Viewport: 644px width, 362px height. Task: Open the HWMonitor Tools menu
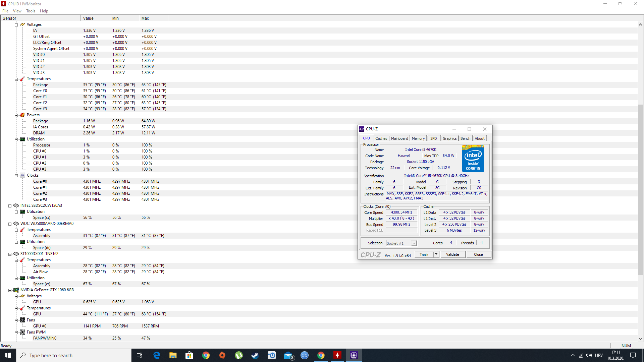31,11
